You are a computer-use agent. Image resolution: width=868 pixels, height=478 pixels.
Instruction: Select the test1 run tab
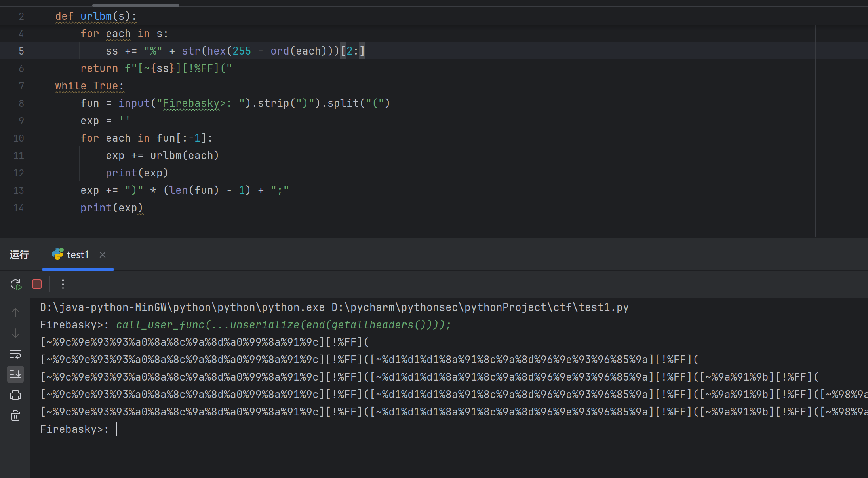point(77,255)
